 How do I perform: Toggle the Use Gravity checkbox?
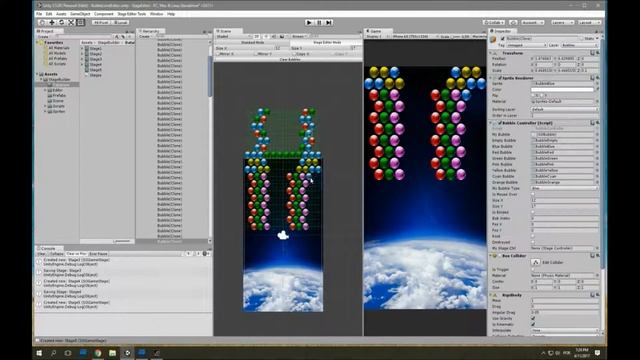[533, 318]
